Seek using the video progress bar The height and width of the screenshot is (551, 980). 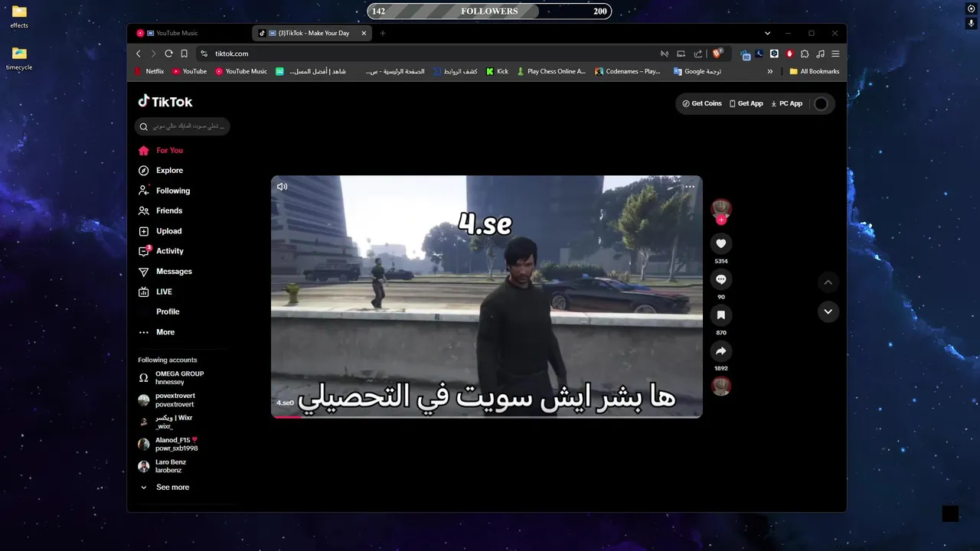coord(486,417)
